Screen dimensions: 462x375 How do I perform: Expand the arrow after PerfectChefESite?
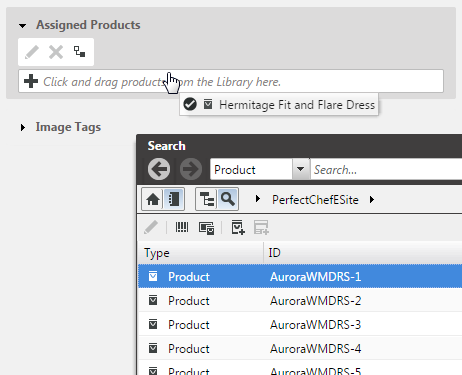point(372,200)
